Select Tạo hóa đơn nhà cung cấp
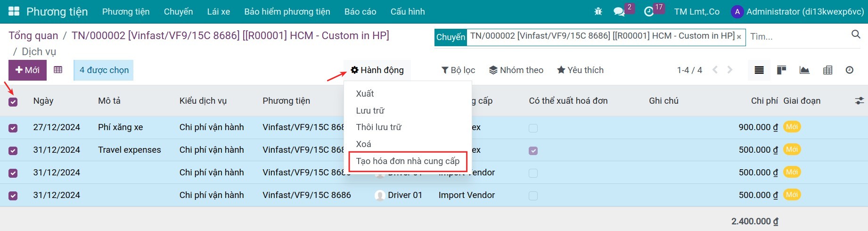 click(408, 161)
